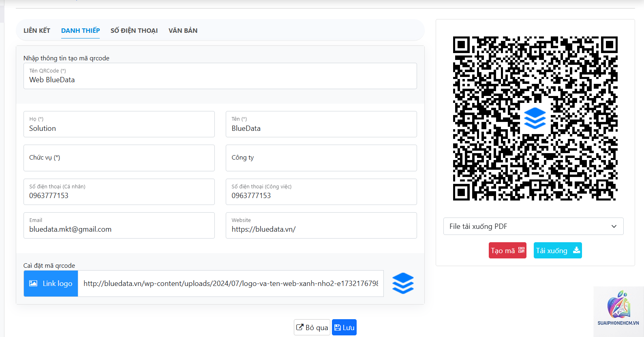Open the SỐ ĐIỆN THOẠI tab
Viewport: 644px width, 337px height.
[134, 30]
